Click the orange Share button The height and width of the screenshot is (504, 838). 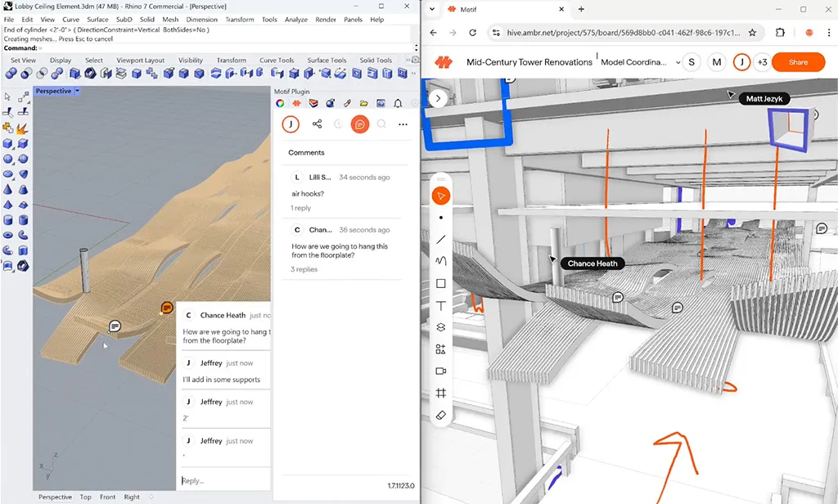click(798, 62)
